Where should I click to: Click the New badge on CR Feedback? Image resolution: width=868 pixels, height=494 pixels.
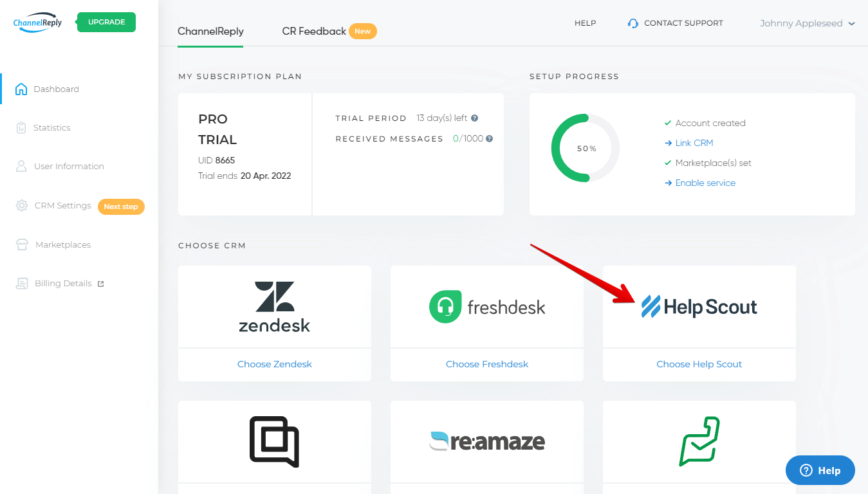363,31
